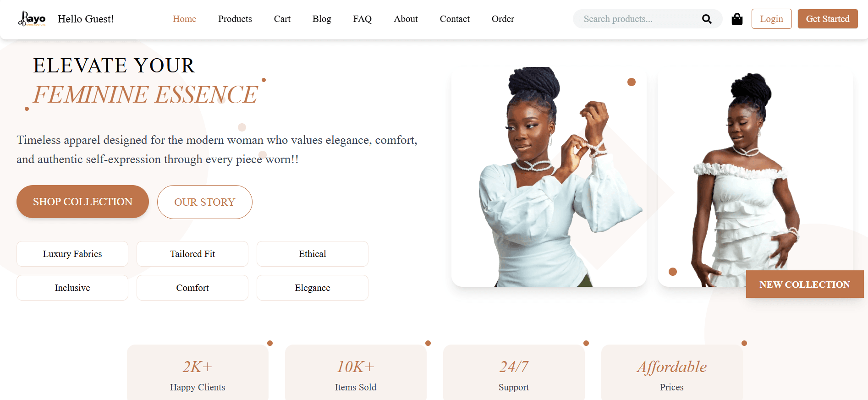This screenshot has width=868, height=400.
Task: Open the shopping bag icon
Action: (x=737, y=19)
